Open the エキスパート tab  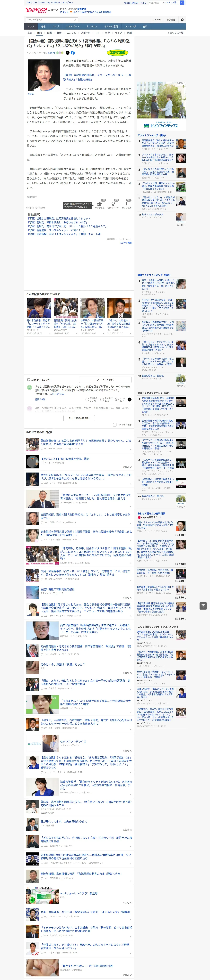tap(72, 27)
